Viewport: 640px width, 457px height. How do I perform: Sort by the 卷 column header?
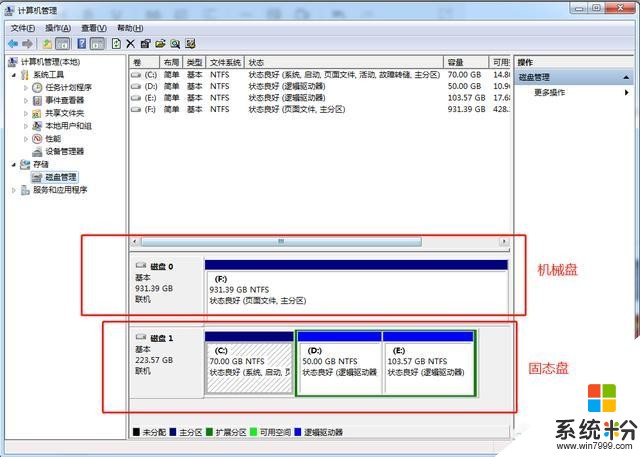(x=144, y=62)
